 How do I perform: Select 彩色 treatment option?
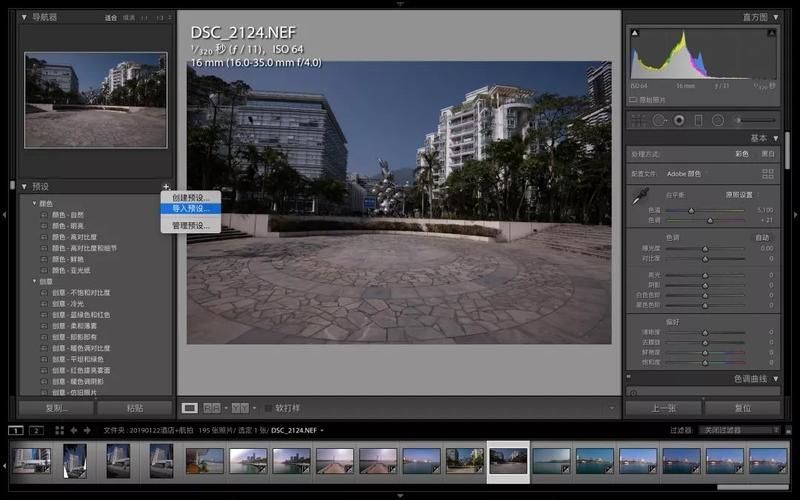pyautogui.click(x=742, y=154)
